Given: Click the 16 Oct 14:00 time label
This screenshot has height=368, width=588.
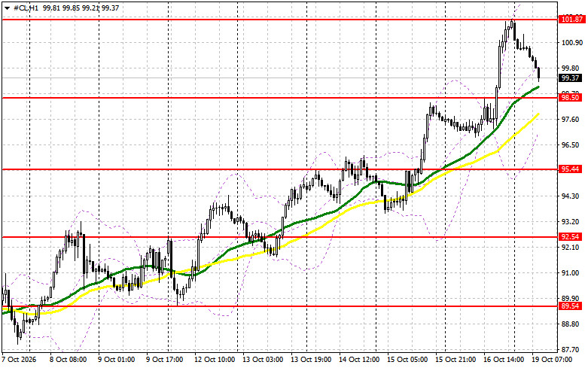Looking at the screenshot, I should point(504,360).
